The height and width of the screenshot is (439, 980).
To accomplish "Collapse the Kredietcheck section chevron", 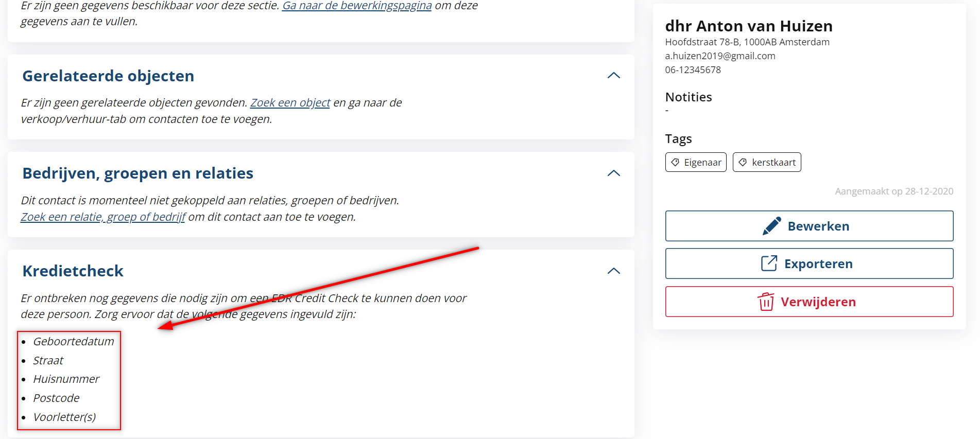I will click(613, 271).
